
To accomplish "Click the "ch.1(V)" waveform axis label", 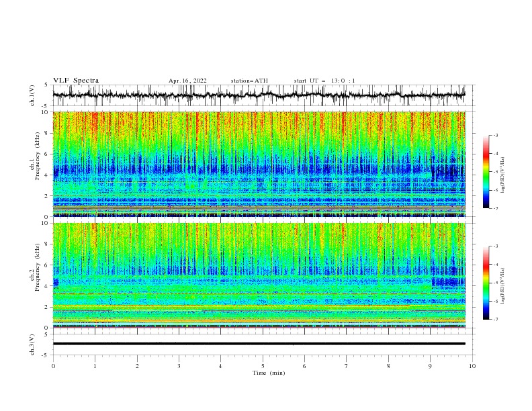I will (x=32, y=95).
